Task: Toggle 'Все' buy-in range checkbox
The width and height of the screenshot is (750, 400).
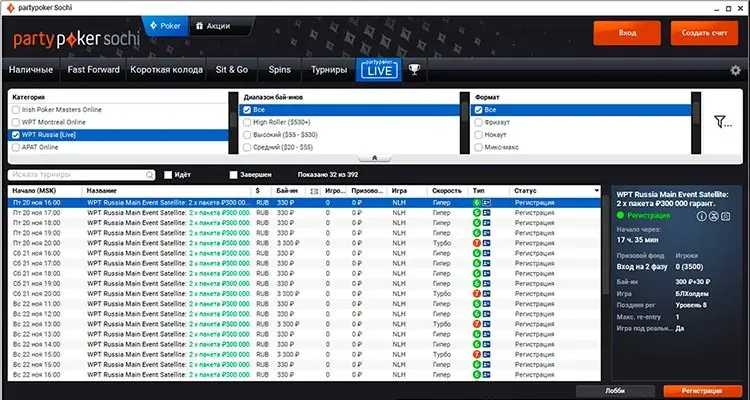Action: [247, 110]
